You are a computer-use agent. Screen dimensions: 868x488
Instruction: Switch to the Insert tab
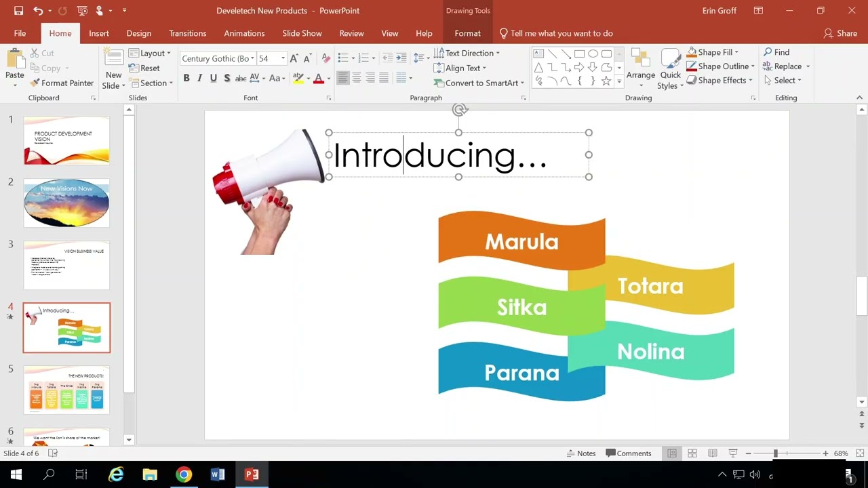[x=99, y=33]
